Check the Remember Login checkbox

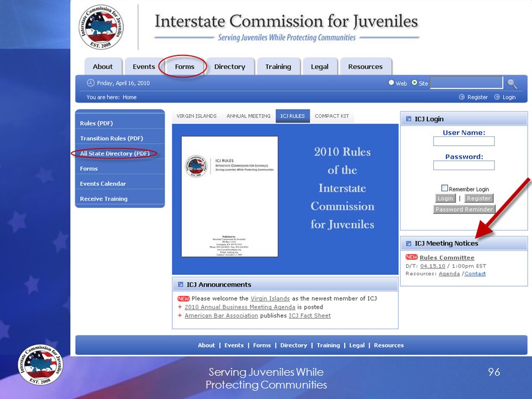[444, 188]
